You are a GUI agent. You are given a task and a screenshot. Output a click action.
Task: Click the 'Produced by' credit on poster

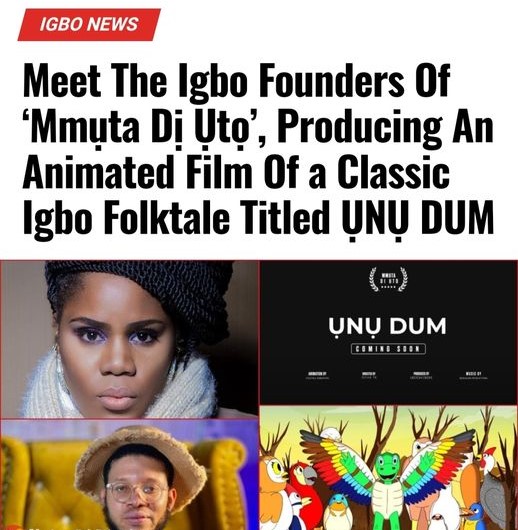click(421, 376)
